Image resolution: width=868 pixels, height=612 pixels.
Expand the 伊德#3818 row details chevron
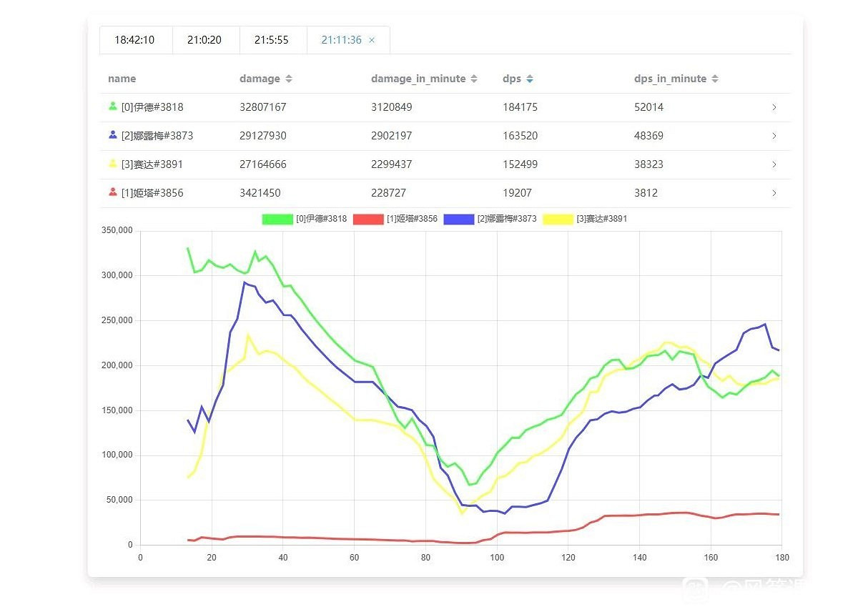tap(774, 107)
